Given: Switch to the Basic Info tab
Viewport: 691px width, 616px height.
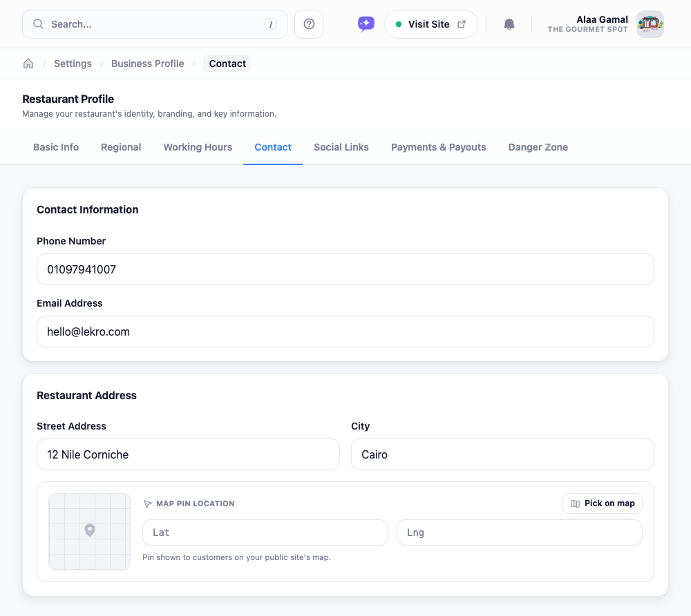Looking at the screenshot, I should coord(56,147).
